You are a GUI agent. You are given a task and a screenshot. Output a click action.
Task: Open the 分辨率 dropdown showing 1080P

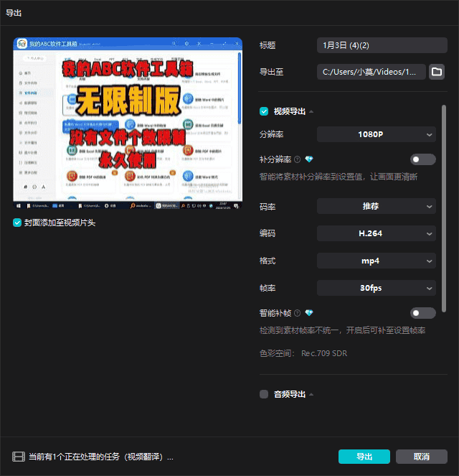point(376,134)
